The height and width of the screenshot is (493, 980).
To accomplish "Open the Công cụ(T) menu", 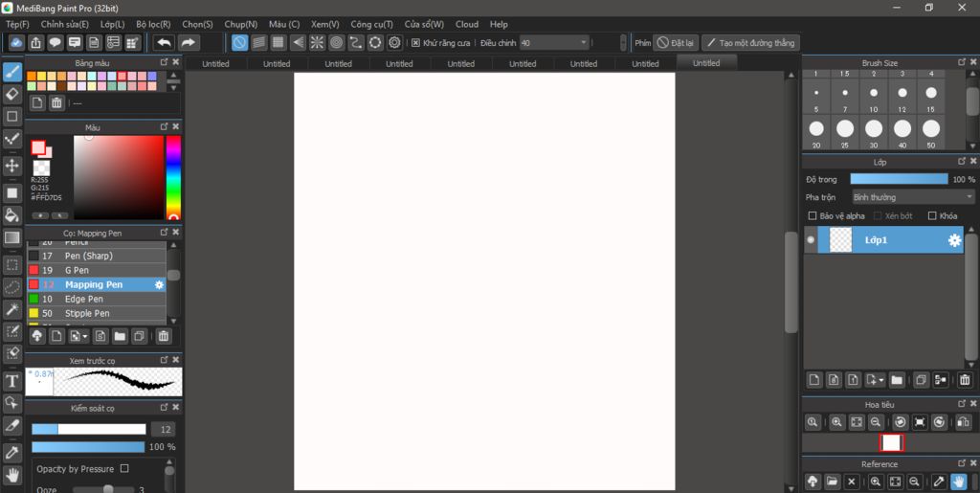I will 372,24.
